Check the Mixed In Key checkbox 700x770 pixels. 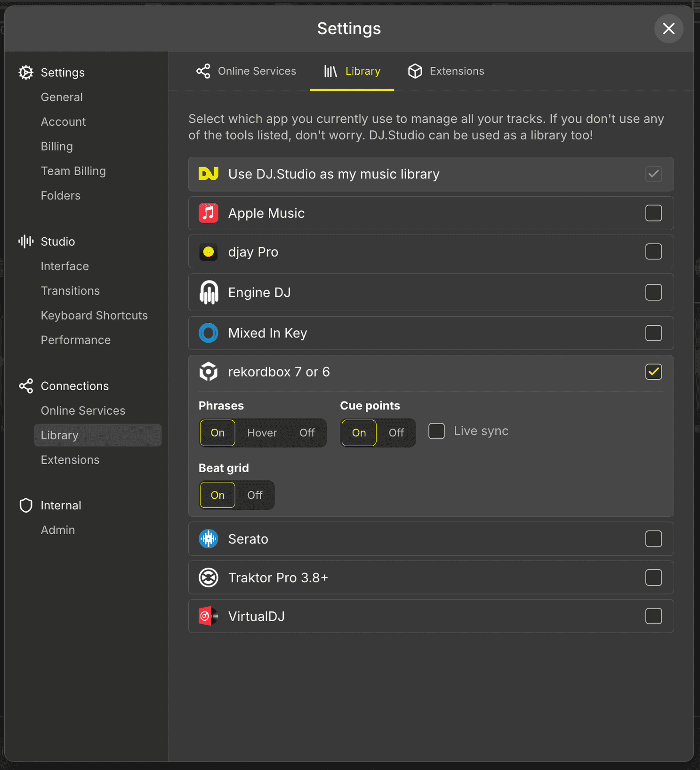tap(653, 333)
